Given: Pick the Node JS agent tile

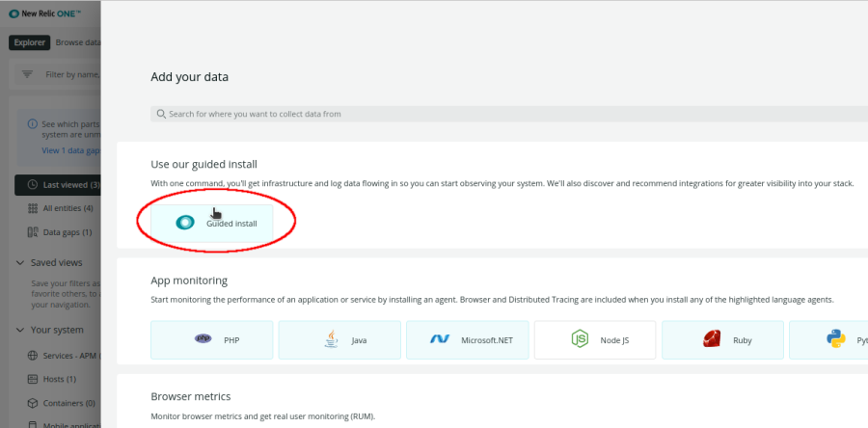Looking at the screenshot, I should click(x=595, y=339).
